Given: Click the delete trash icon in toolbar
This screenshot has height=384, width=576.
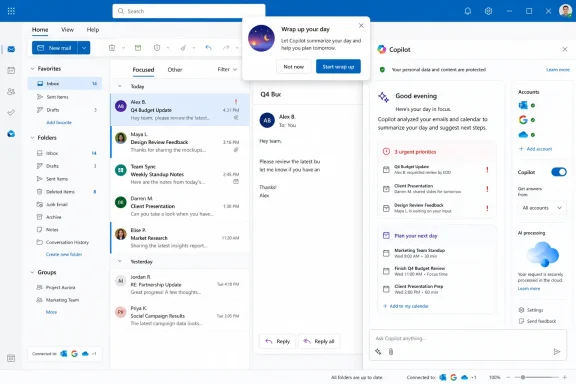Looking at the screenshot, I should click(x=112, y=48).
